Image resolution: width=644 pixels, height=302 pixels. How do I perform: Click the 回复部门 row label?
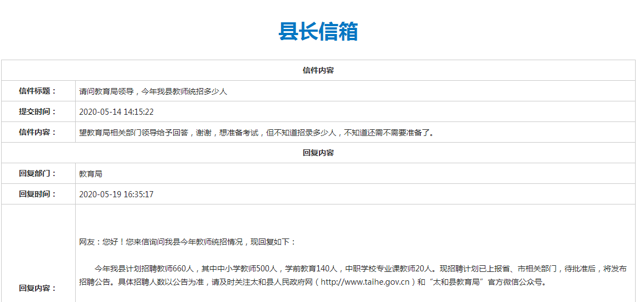[38, 174]
